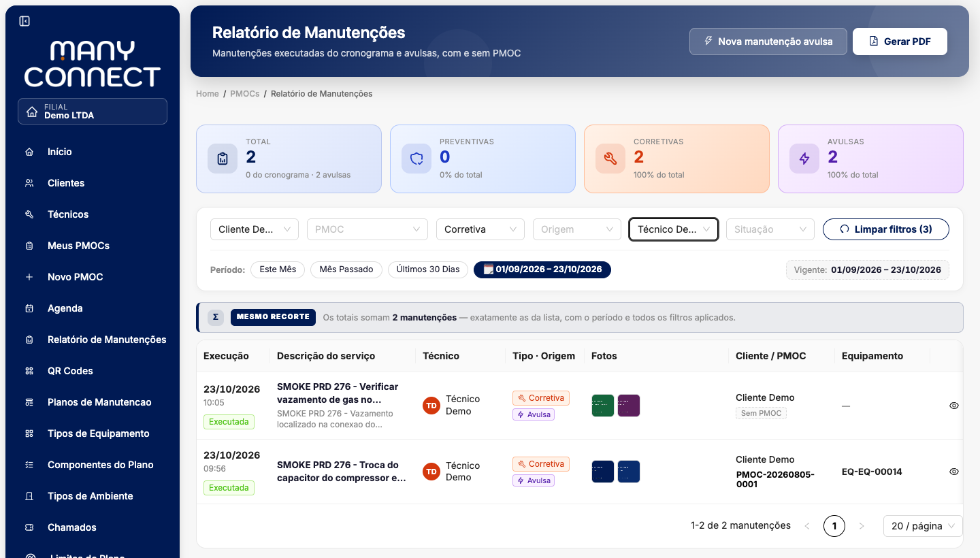View details of the 10:05 maintenance via eye icon
The image size is (980, 558).
(x=954, y=406)
